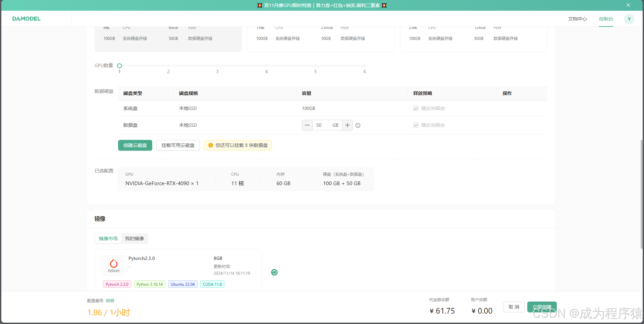Click the Ubuntu 22.04 tag
644x324 pixels.
(183, 284)
